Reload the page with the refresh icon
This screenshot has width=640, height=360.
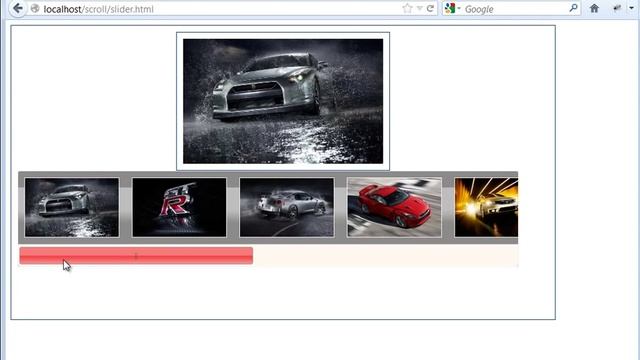tap(430, 9)
